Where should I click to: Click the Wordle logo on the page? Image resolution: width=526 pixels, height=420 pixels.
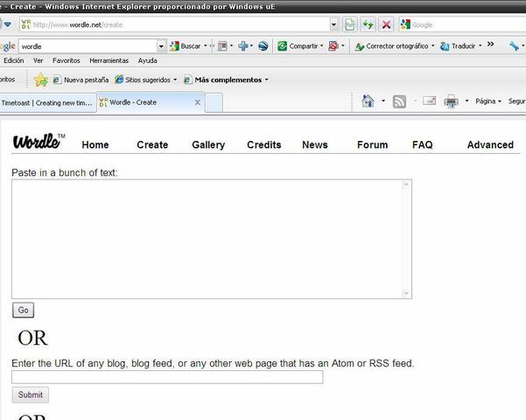tap(39, 141)
